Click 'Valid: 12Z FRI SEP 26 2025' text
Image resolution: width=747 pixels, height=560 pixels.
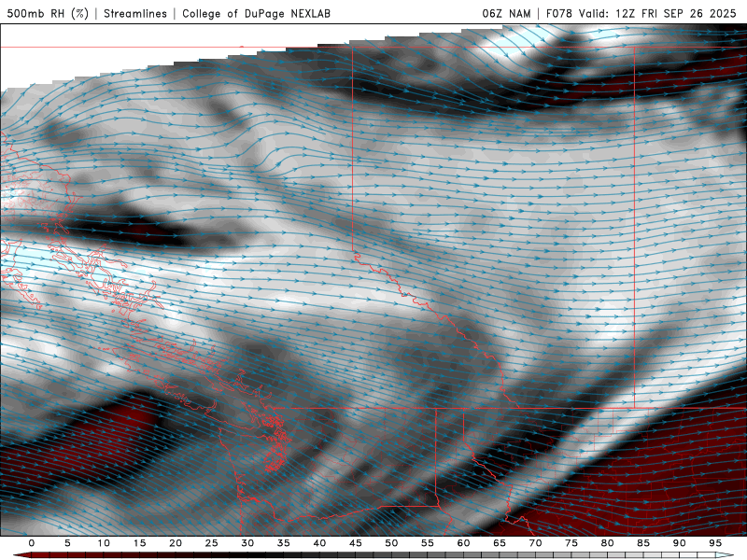click(x=657, y=13)
